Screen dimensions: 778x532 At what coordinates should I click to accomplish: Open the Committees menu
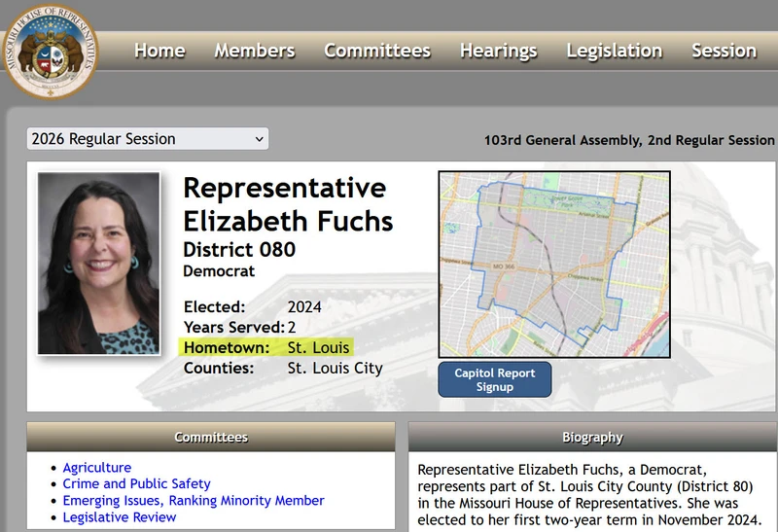coord(377,51)
